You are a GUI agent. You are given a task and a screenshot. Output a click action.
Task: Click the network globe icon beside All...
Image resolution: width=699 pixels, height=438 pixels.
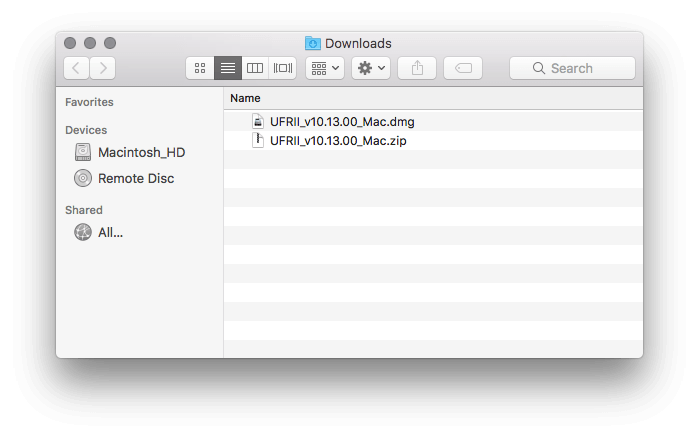pyautogui.click(x=83, y=232)
